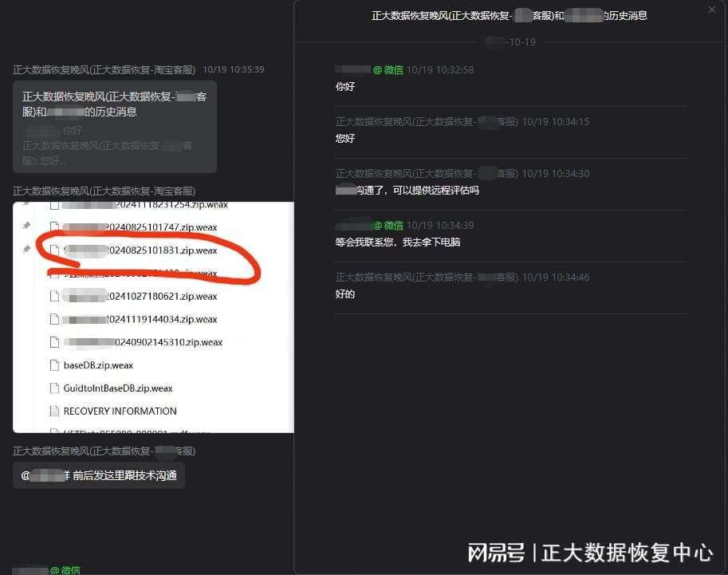Click file icon beside 20241027180621.zip.weax
Screen dimensions: 728x575
click(54, 296)
